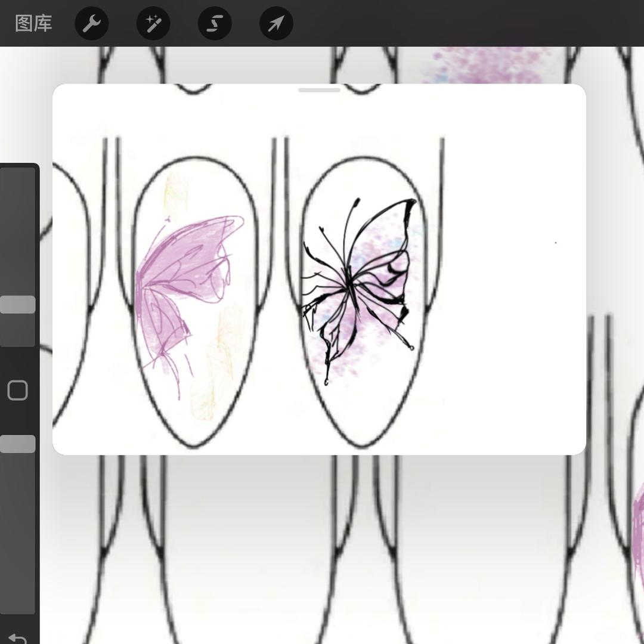
Task: Grab the reference window's top handle bar
Action: [x=319, y=90]
